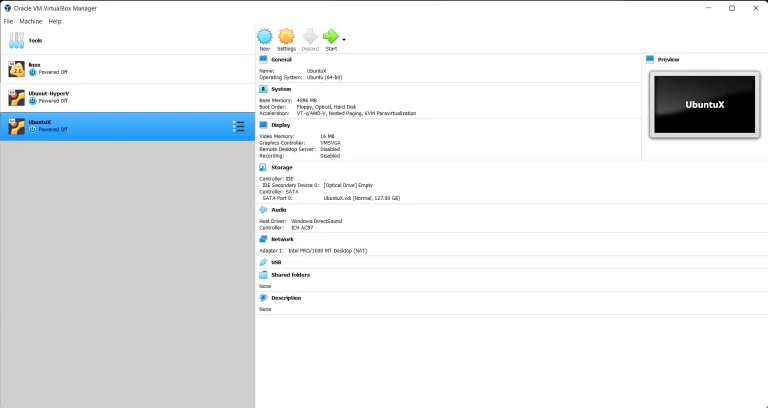Viewport: 768px width, 408px height.
Task: Click the Description section icon
Action: click(263, 298)
